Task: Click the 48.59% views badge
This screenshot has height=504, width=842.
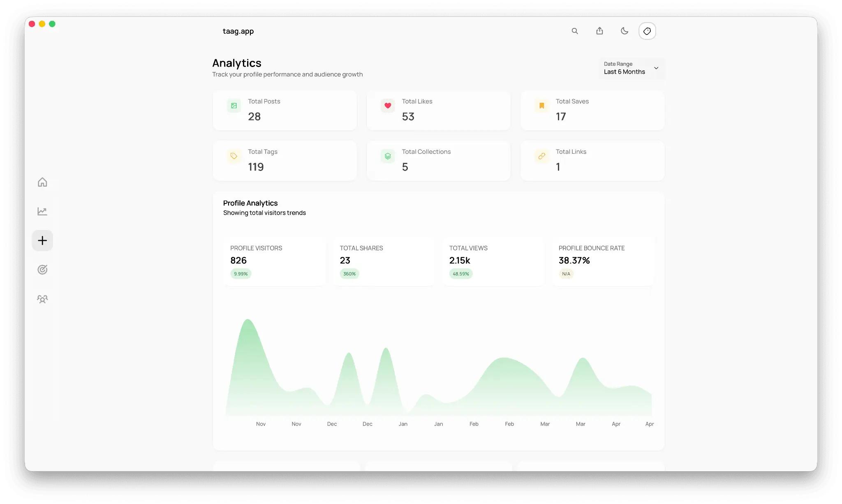Action: [x=461, y=274]
